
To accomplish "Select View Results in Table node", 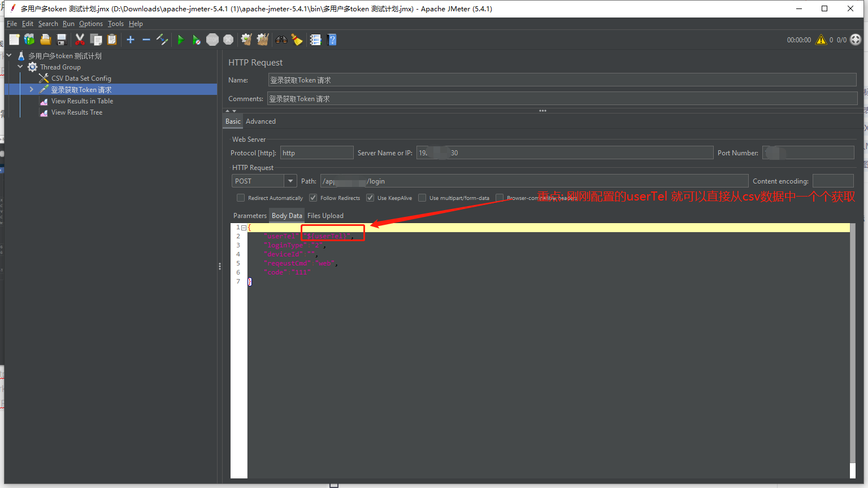I will pyautogui.click(x=82, y=101).
